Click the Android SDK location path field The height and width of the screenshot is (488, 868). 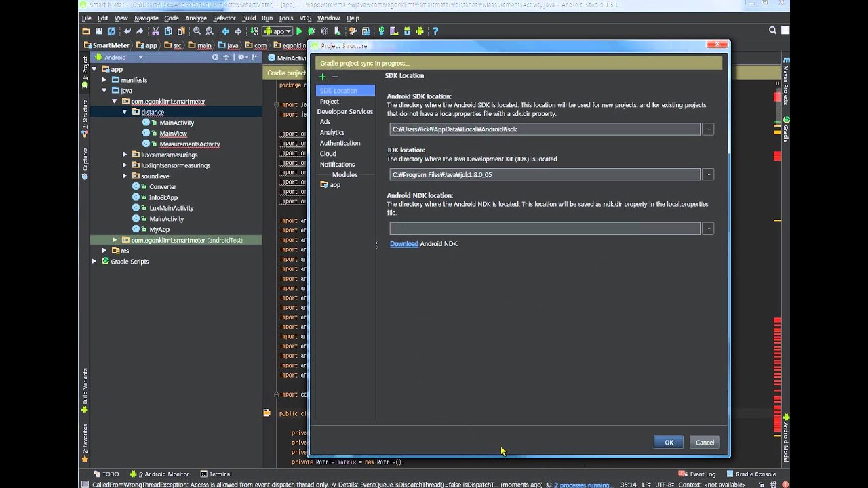click(x=545, y=129)
